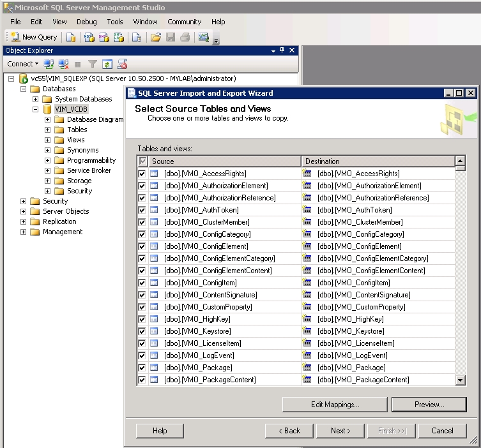
Task: Click the Edit Mappings button
Action: pyautogui.click(x=335, y=405)
